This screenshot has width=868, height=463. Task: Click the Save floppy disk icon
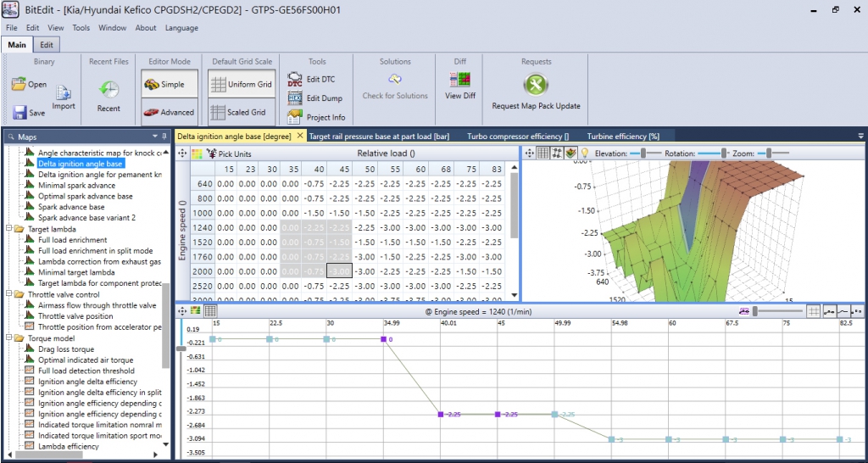click(x=20, y=113)
